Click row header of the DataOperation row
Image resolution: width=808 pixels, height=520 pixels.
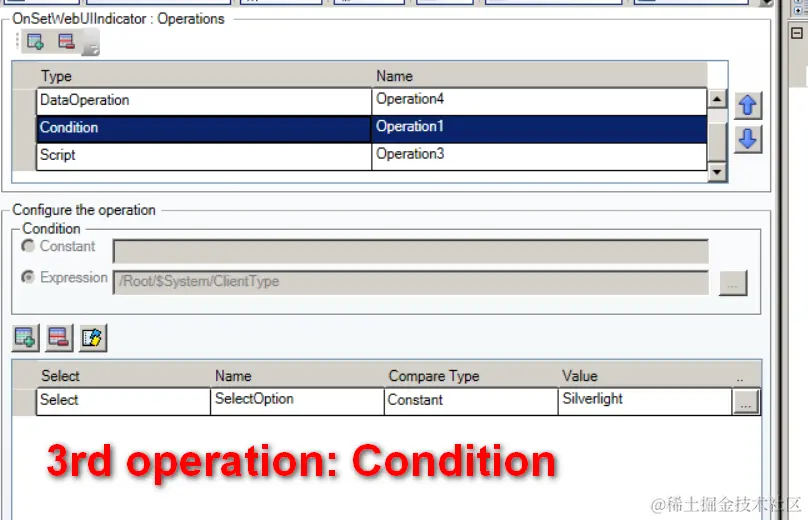tap(24, 101)
